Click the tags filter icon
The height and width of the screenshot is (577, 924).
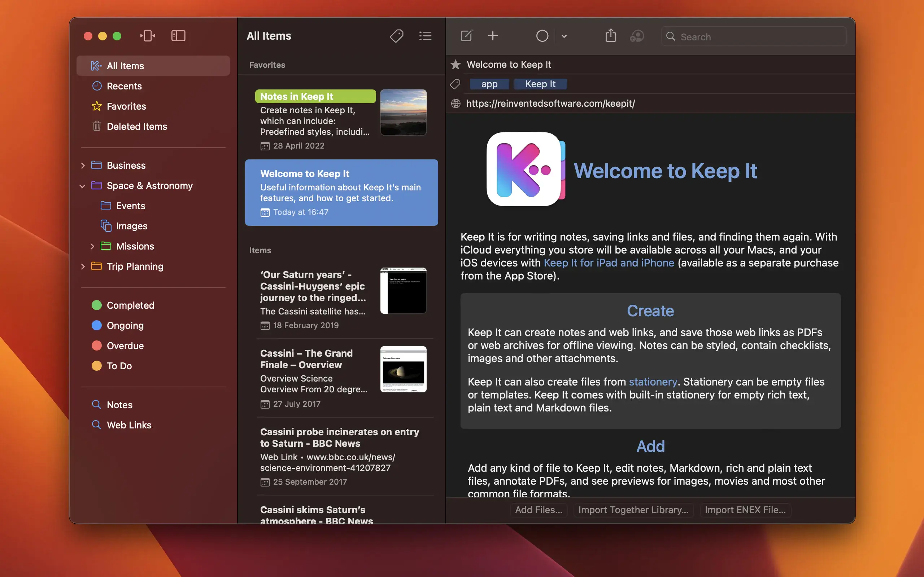tap(396, 36)
